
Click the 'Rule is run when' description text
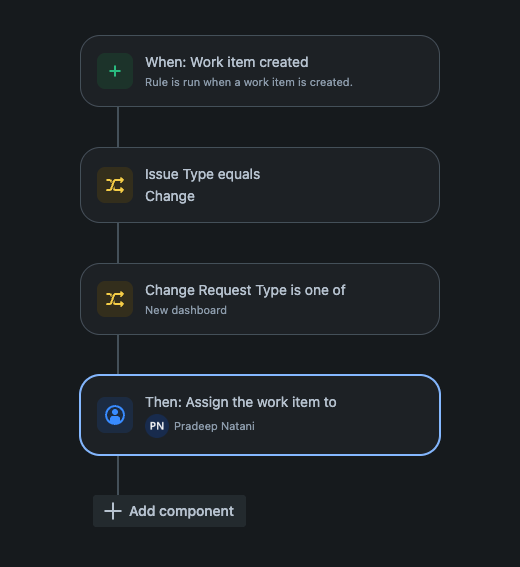[x=249, y=82]
